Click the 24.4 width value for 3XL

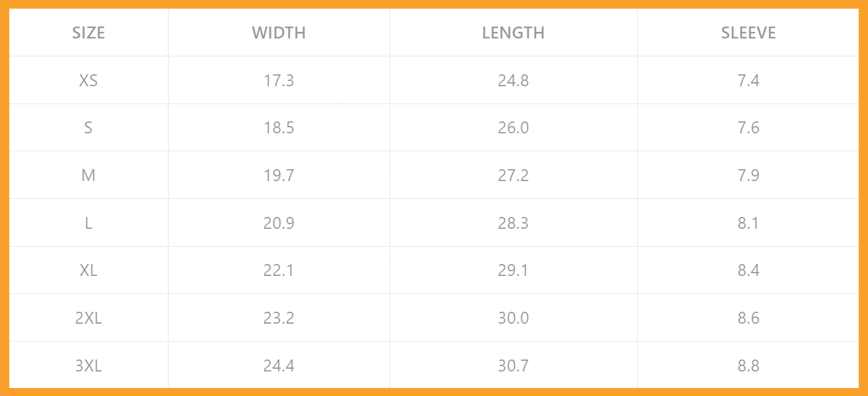(279, 365)
